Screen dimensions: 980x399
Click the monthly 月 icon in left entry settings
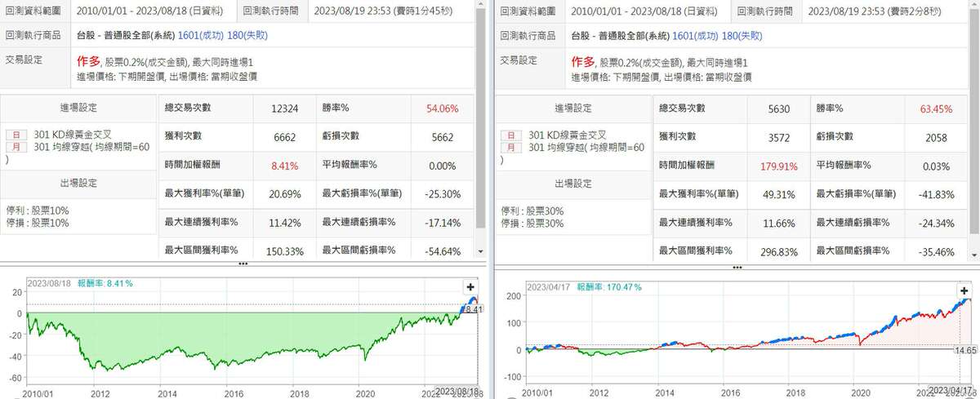click(12, 147)
